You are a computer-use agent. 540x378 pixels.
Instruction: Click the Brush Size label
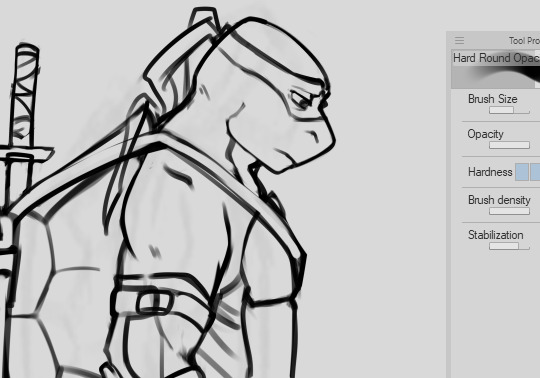pos(492,99)
